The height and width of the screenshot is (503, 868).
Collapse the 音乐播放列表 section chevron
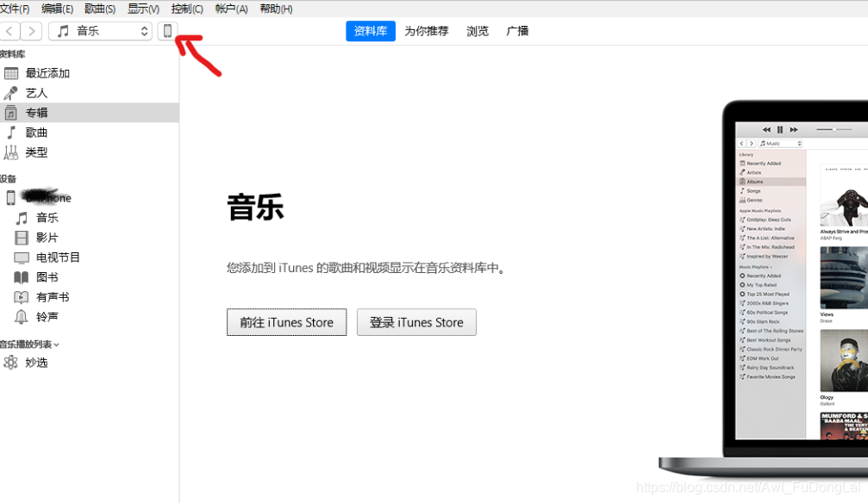pyautogui.click(x=57, y=345)
